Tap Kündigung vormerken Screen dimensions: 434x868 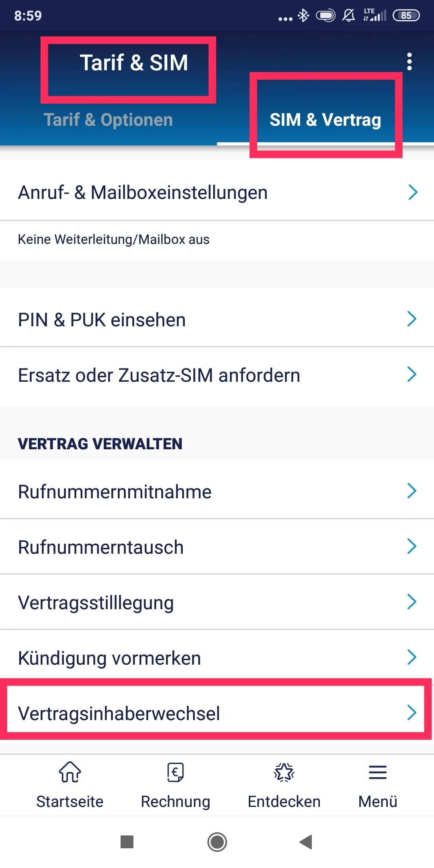[110, 658]
